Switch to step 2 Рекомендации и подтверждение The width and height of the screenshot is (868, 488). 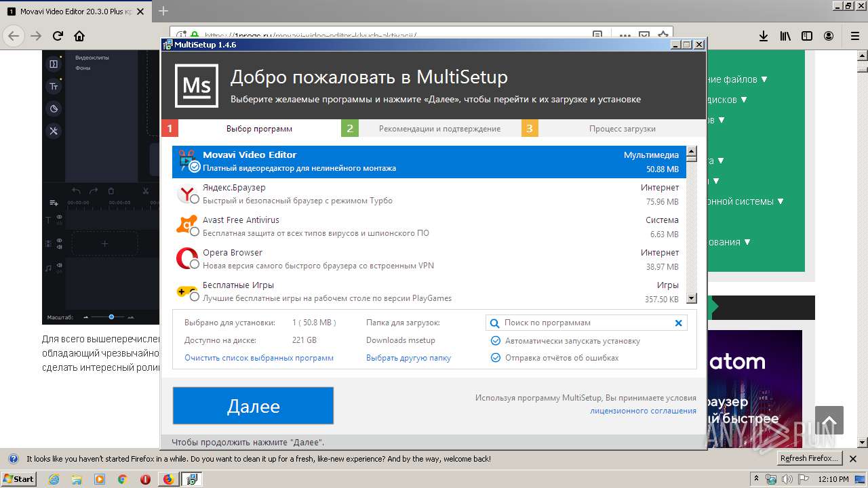pyautogui.click(x=431, y=129)
